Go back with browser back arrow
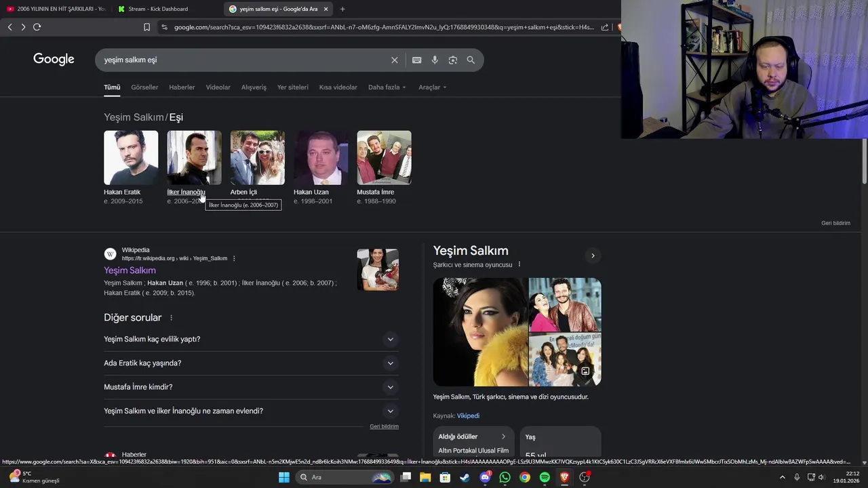Viewport: 868px width, 488px height. (9, 27)
